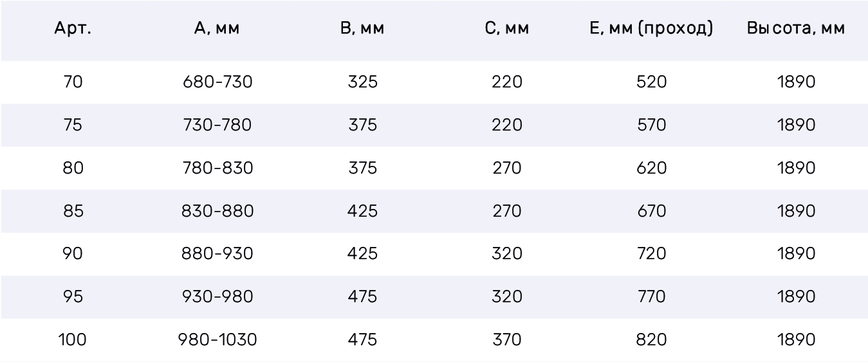Viewport: 868px width, 362px height.
Task: Select the 730-780 range cell
Action: click(x=217, y=125)
